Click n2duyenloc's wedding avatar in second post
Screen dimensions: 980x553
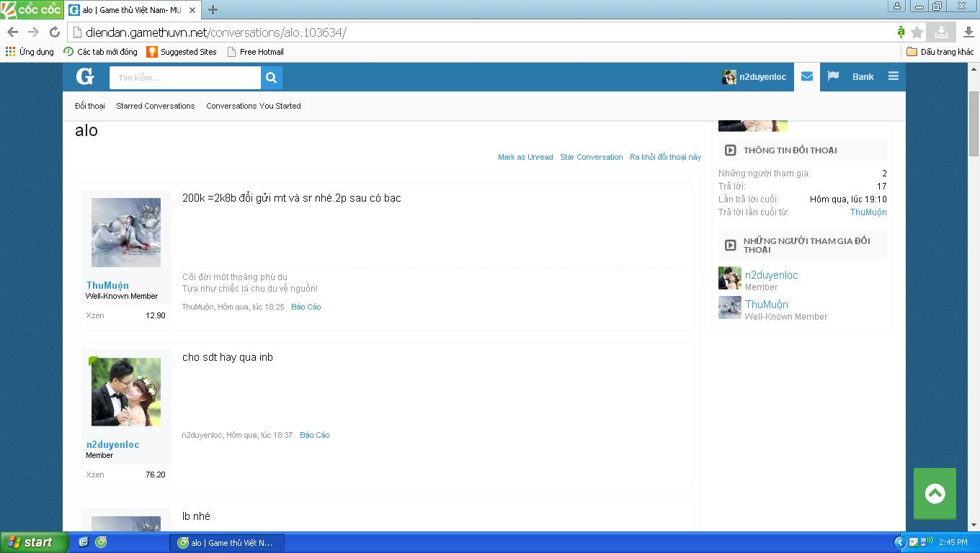[x=126, y=392]
